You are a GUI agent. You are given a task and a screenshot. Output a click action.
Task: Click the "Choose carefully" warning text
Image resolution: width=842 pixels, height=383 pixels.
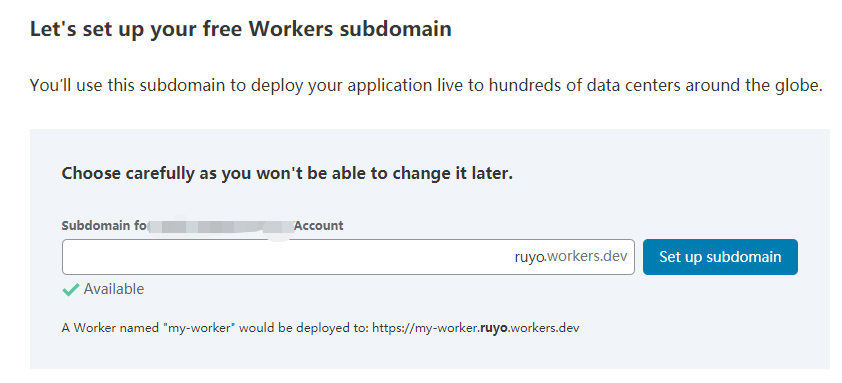point(287,174)
